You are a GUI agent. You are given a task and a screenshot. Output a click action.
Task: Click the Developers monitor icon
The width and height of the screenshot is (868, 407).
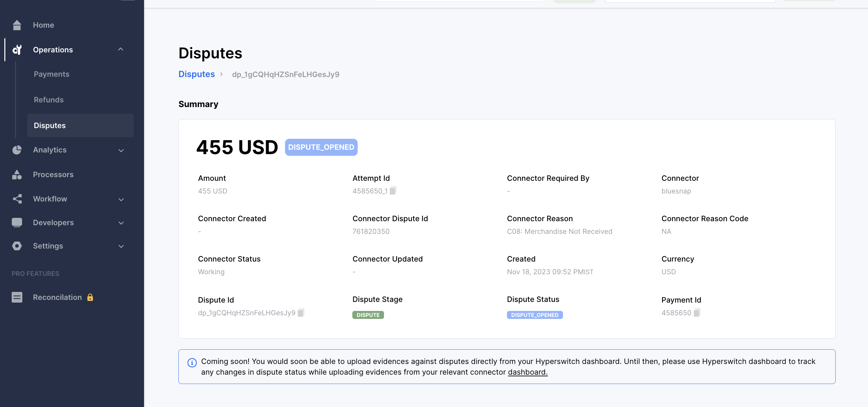17,223
